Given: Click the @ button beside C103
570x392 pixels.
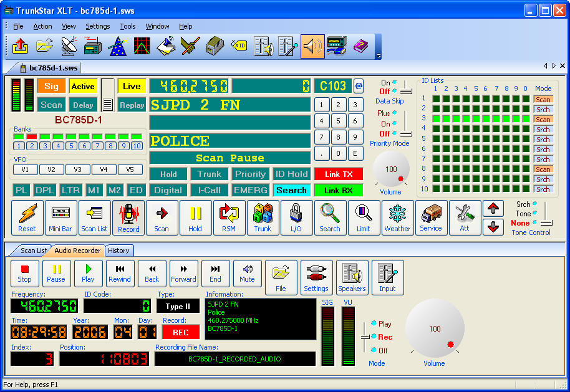Looking at the screenshot, I should [359, 86].
